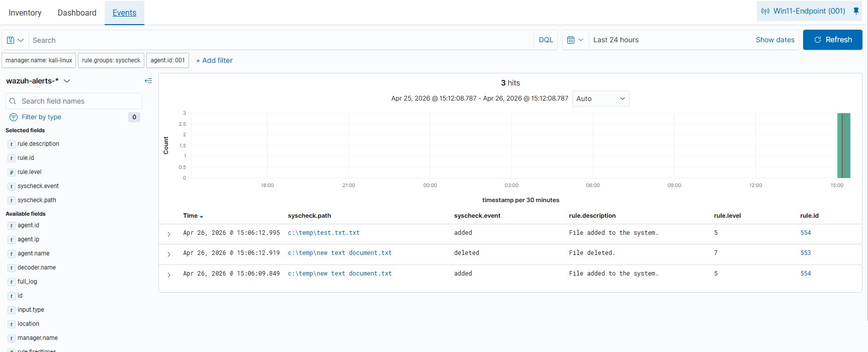Click the agent.name field type icon
The image size is (868, 352).
coord(12,254)
